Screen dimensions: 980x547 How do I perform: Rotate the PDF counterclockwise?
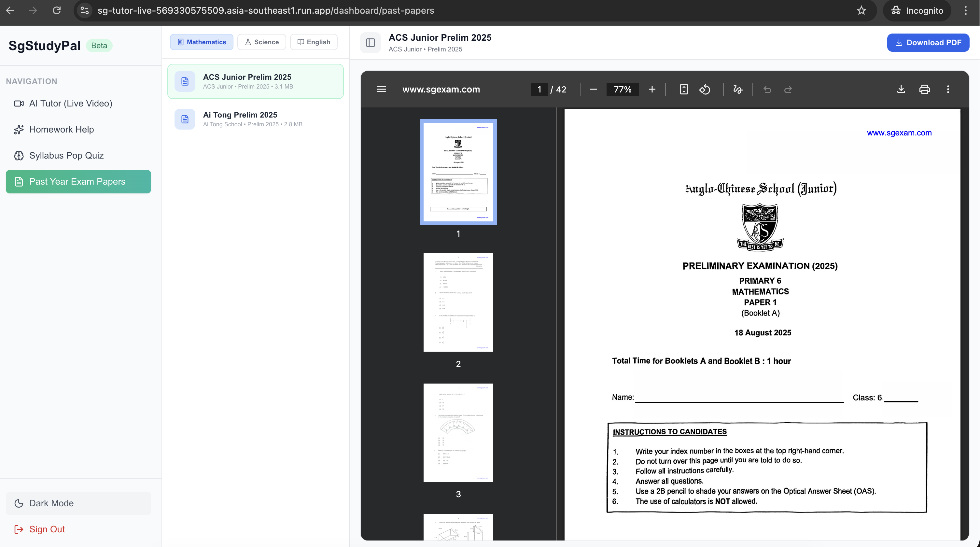point(705,90)
